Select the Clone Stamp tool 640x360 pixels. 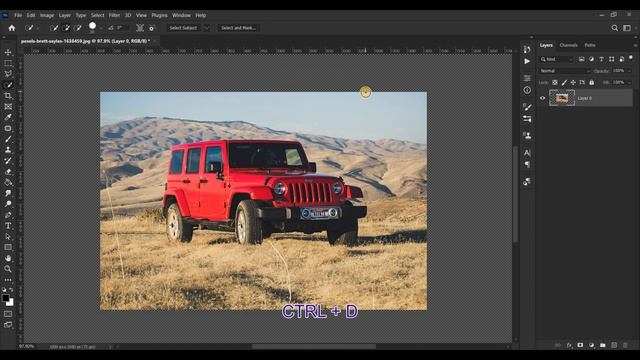point(8,150)
